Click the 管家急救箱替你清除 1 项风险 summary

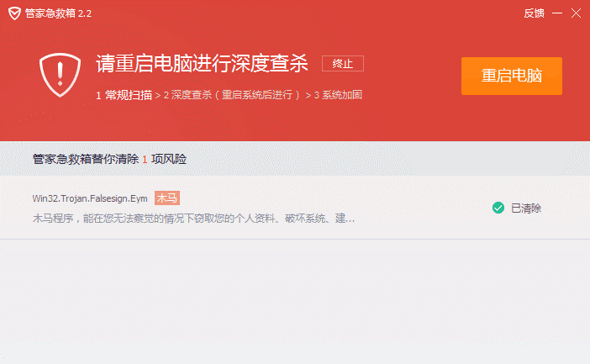(109, 159)
